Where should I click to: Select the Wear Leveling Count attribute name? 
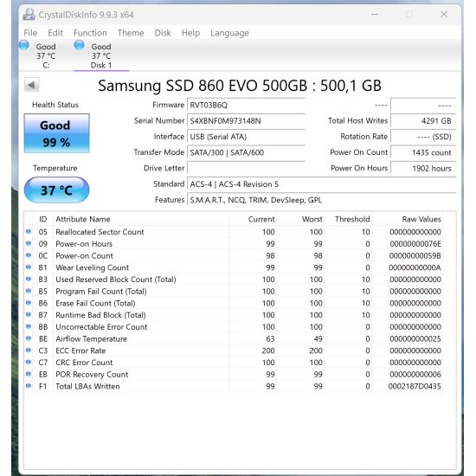click(92, 267)
